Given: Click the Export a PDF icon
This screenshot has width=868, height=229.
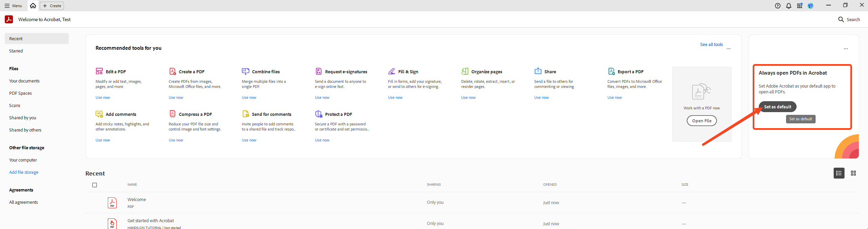Looking at the screenshot, I should (611, 71).
